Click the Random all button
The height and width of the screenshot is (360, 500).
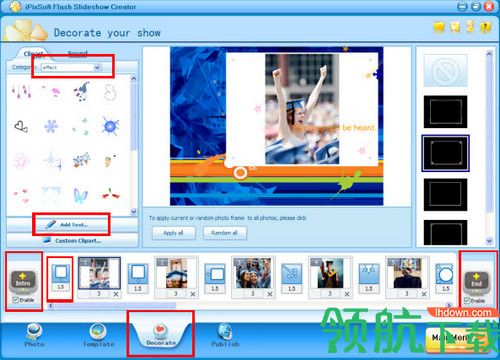click(x=225, y=233)
